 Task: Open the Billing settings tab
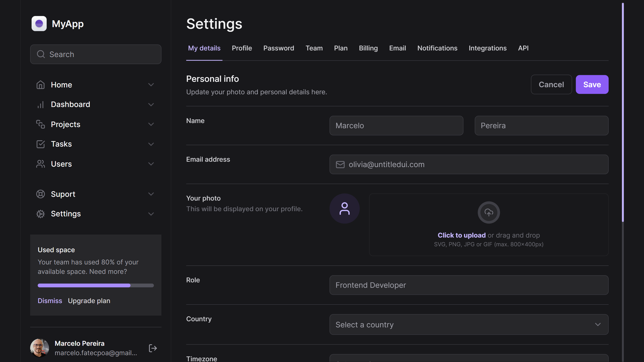tap(368, 48)
